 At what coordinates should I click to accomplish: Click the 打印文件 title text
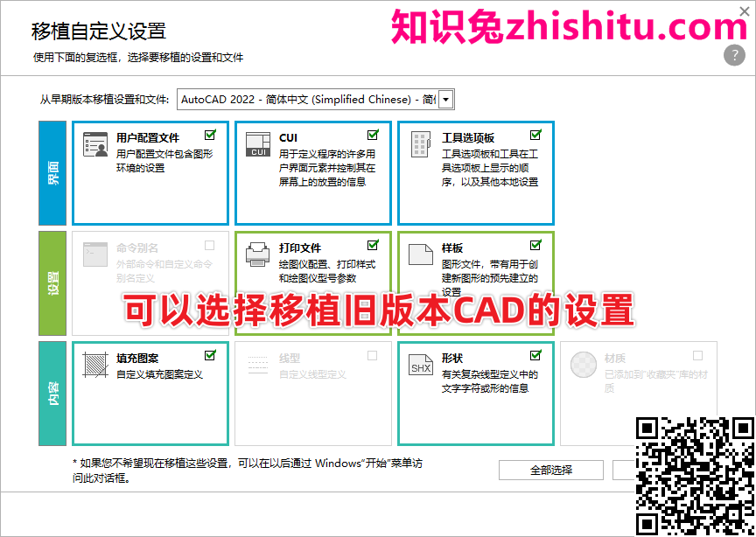click(300, 248)
